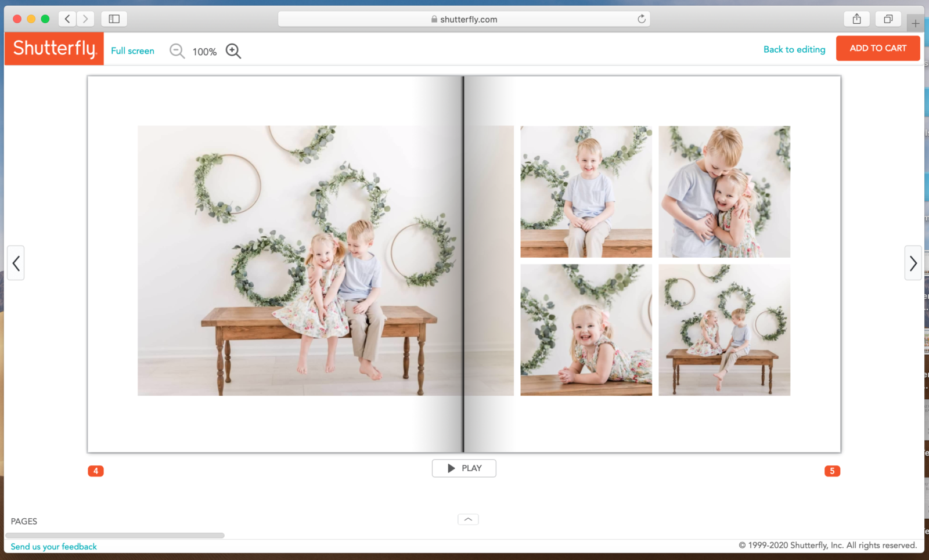The height and width of the screenshot is (560, 929).
Task: Show all tabs overview in Safari
Action: tap(888, 19)
